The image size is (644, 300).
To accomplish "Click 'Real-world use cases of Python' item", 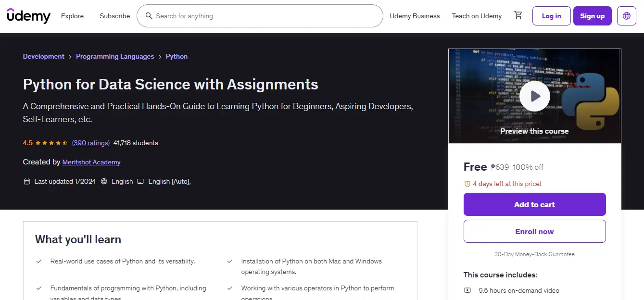I will coord(123,261).
